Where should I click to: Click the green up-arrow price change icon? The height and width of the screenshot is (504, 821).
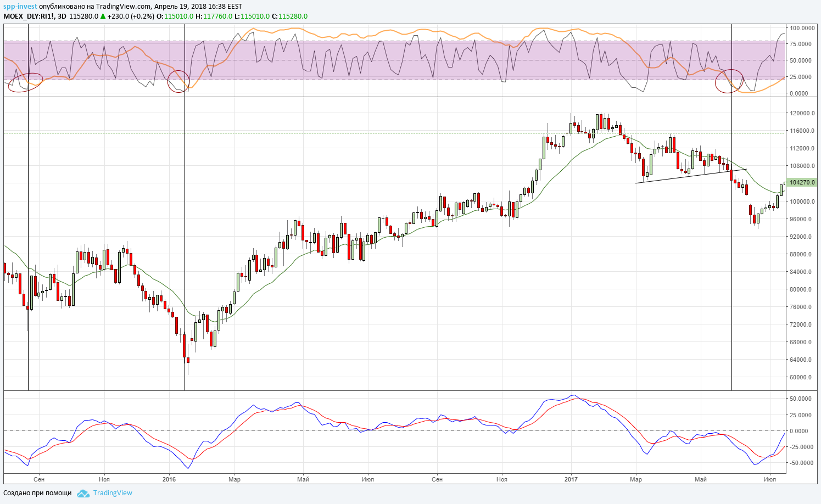click(103, 16)
